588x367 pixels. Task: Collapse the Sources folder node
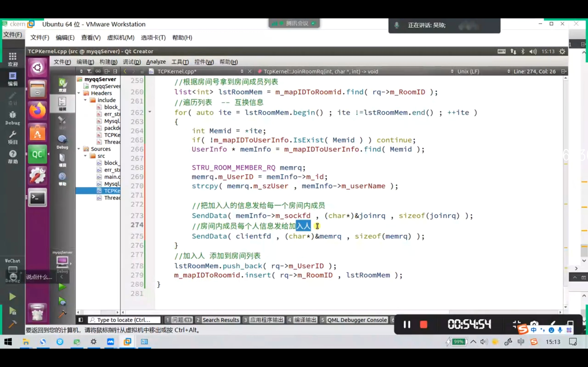79,149
